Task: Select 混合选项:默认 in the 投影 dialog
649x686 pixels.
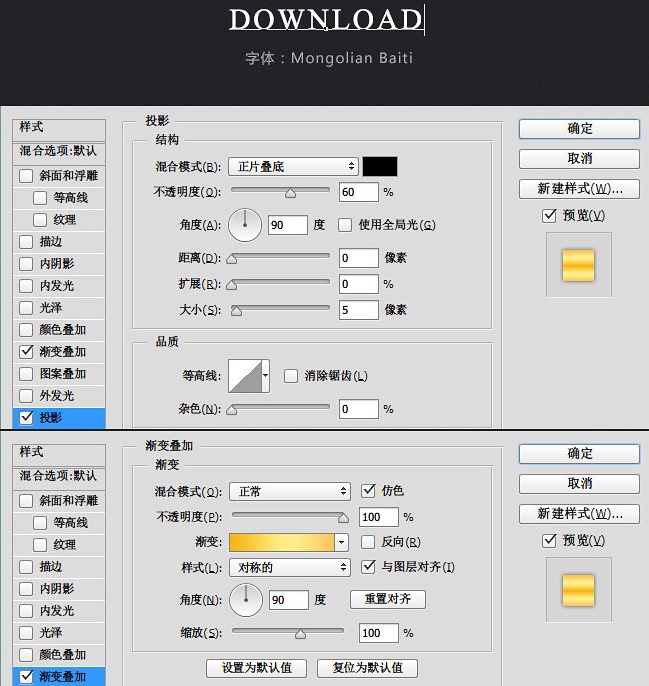Action: [x=59, y=151]
